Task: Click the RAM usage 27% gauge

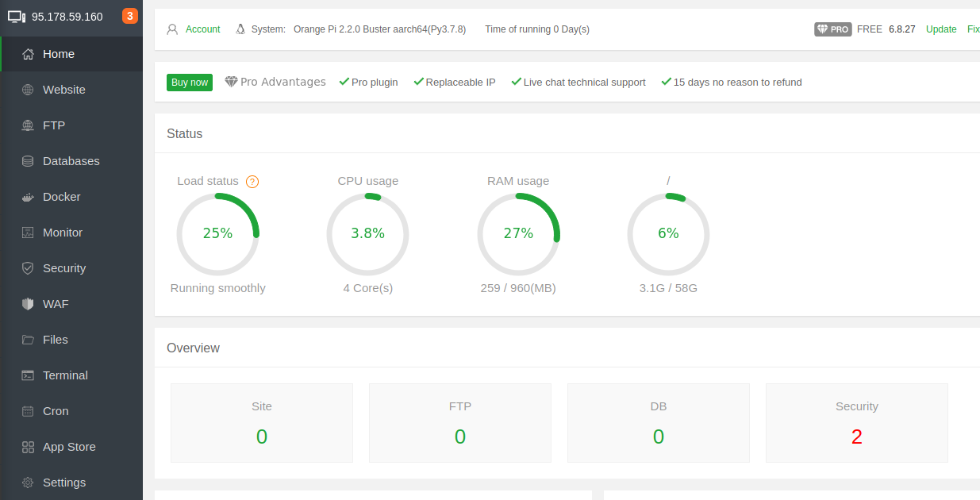Action: [518, 233]
